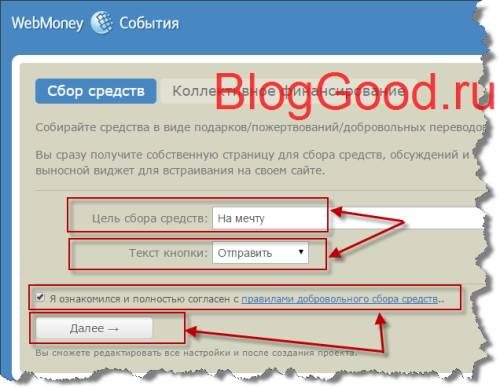This screenshot has width=500, height=388.
Task: Click the note Вы сможете редактировать все настройки
Action: pyautogui.click(x=196, y=353)
